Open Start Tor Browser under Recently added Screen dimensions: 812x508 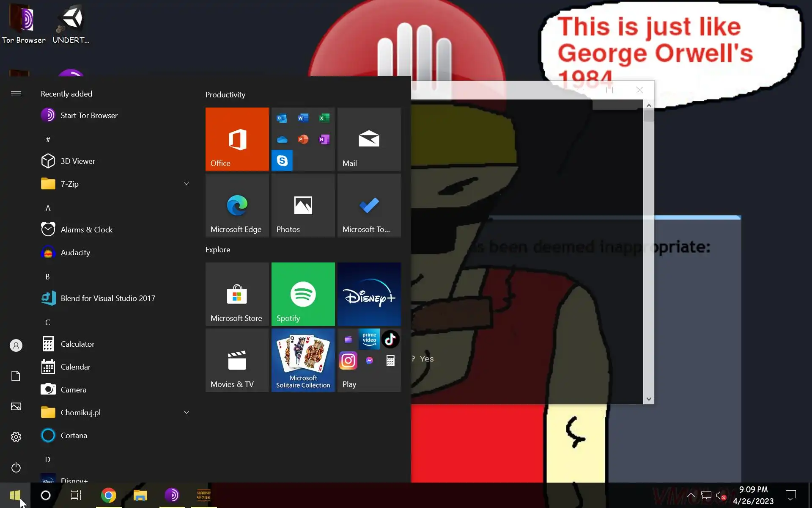pos(89,115)
